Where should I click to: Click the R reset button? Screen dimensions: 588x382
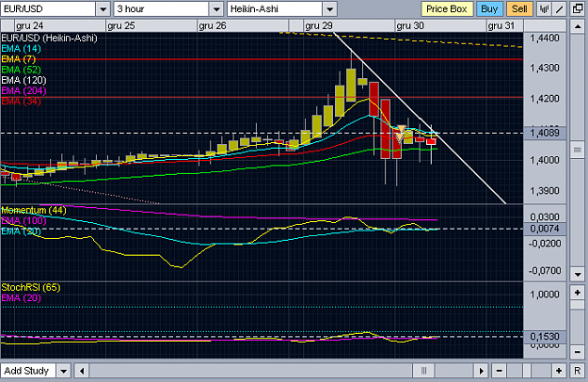click(578, 371)
